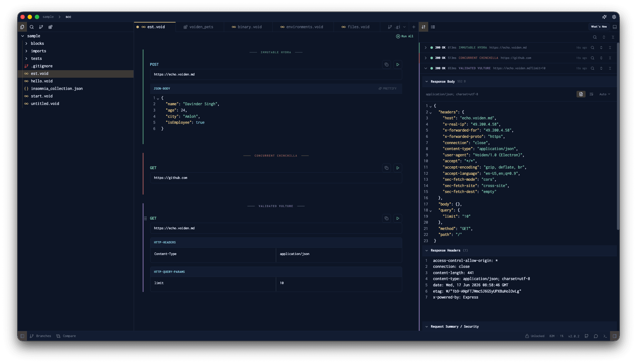Open the terminal from status bar

tap(605, 336)
